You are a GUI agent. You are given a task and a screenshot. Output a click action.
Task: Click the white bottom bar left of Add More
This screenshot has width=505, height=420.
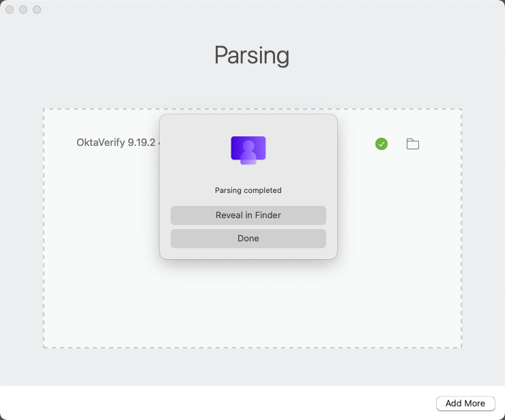[x=205, y=403]
